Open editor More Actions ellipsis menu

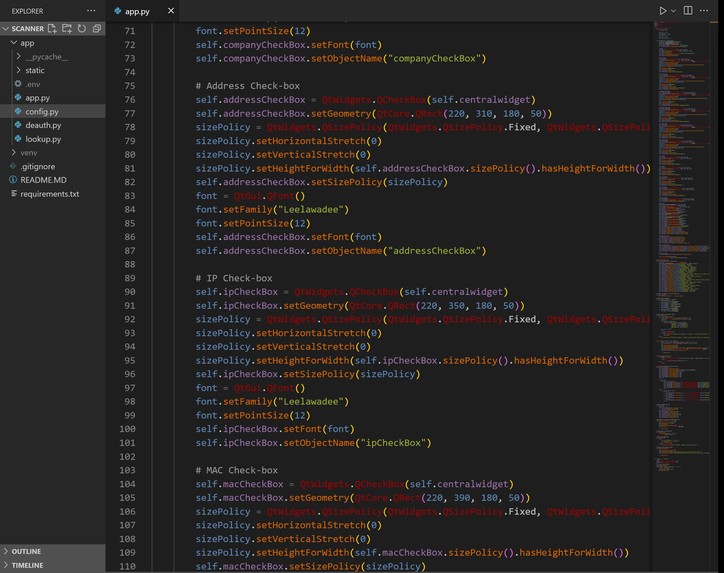click(706, 11)
